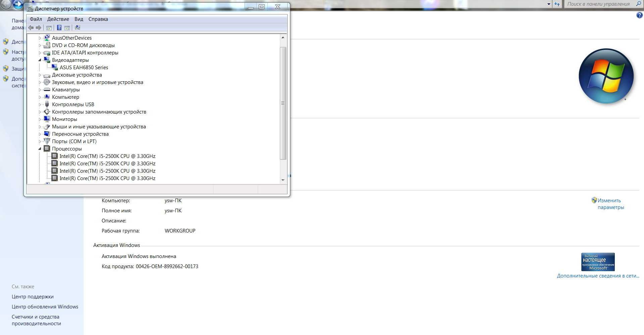Open the Действие menu
The height and width of the screenshot is (335, 644).
pos(58,19)
